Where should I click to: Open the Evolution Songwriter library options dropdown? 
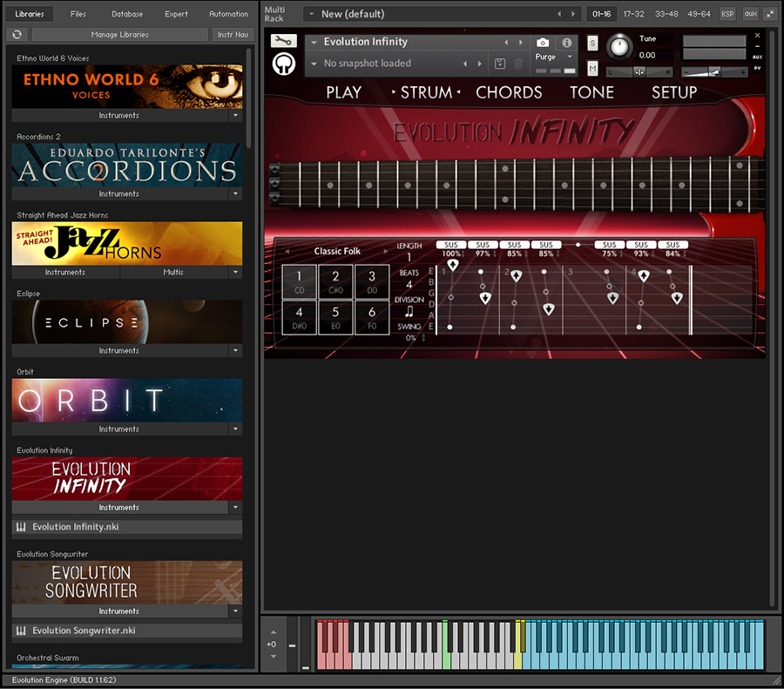pos(235,611)
